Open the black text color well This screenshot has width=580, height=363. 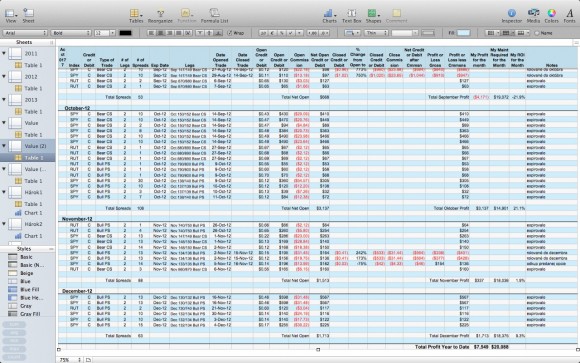(125, 33)
